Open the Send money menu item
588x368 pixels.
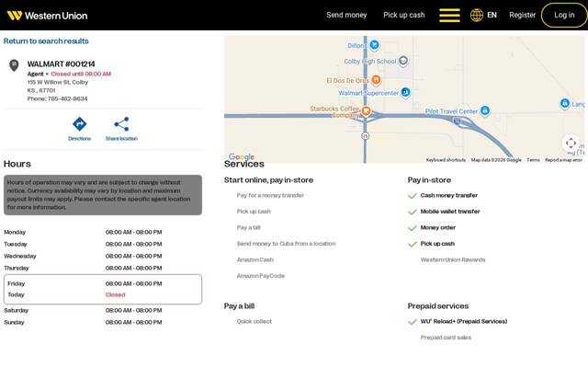(346, 15)
